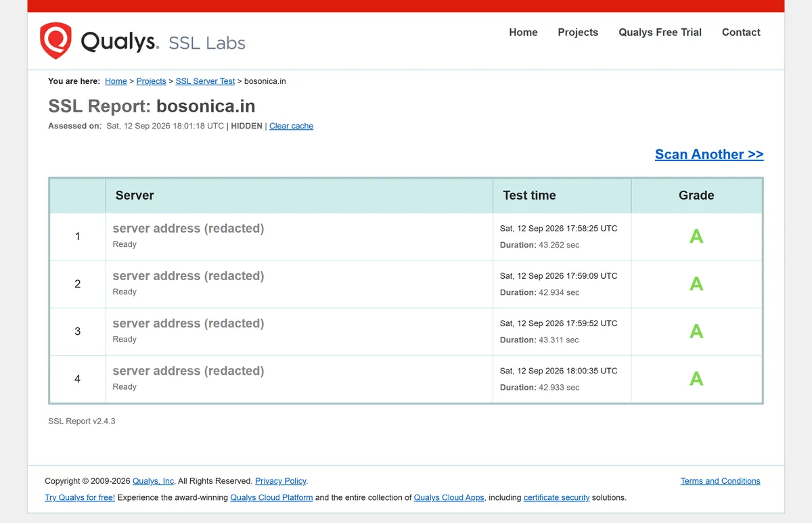Open server 1 address (redacted) report
The width and height of the screenshot is (812, 523).
[x=188, y=229]
